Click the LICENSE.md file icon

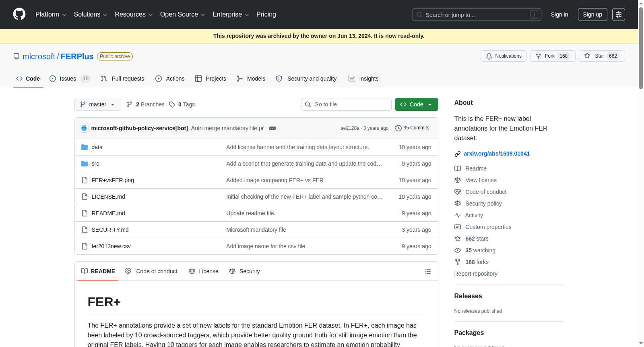click(85, 197)
